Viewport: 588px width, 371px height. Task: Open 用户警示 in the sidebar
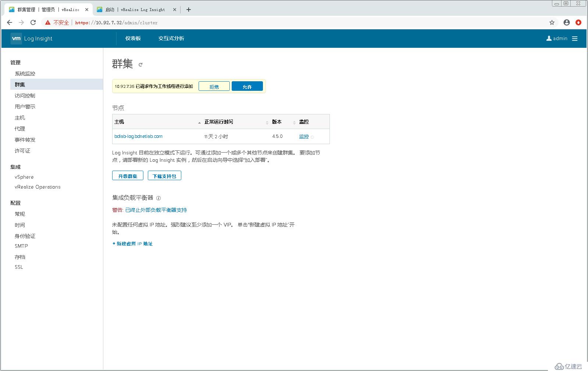click(x=25, y=107)
